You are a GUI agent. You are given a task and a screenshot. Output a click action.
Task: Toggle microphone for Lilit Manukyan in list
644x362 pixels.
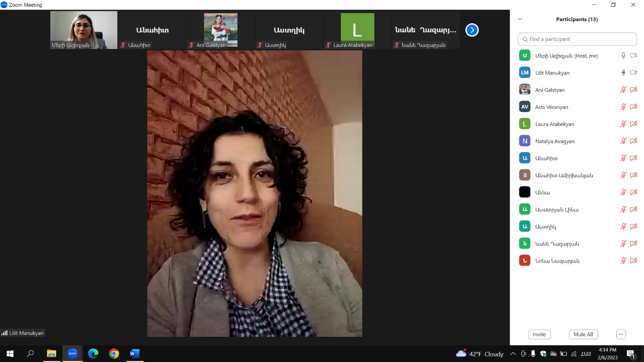click(623, 73)
